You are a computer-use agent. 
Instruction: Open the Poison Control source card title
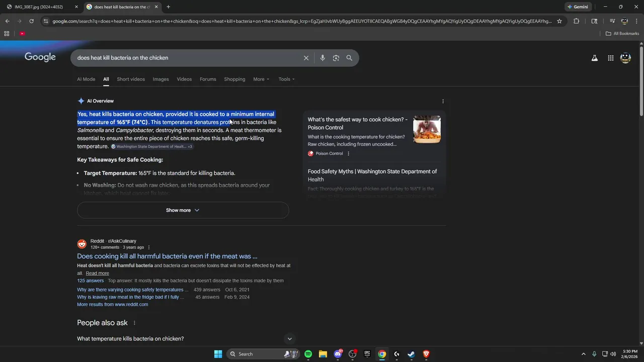(x=358, y=123)
